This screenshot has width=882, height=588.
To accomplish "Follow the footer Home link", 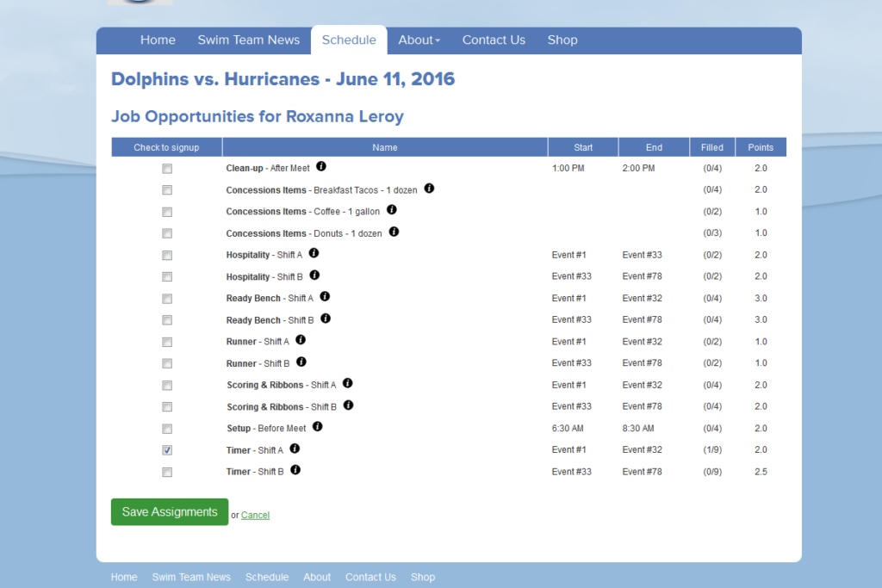I will 124,578.
